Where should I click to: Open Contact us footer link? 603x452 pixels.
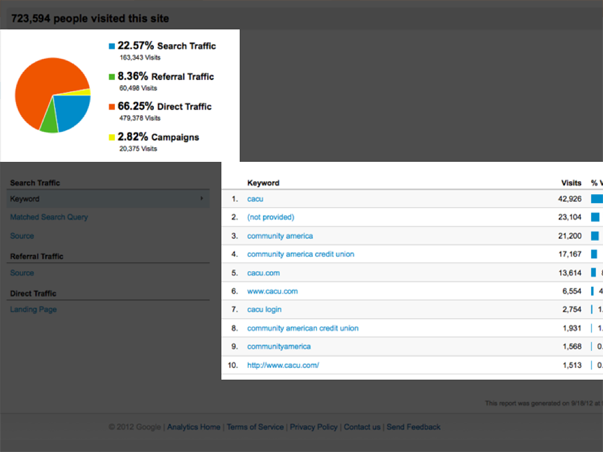coord(362,427)
